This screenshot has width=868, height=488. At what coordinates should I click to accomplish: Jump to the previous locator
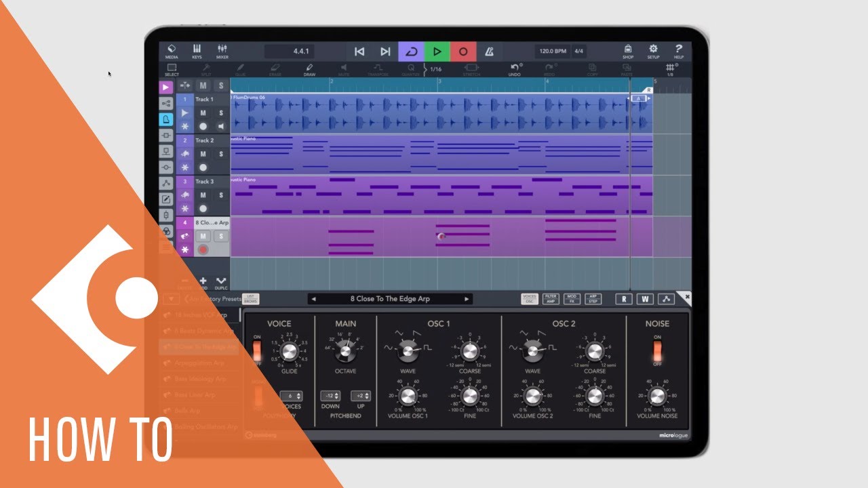click(359, 52)
